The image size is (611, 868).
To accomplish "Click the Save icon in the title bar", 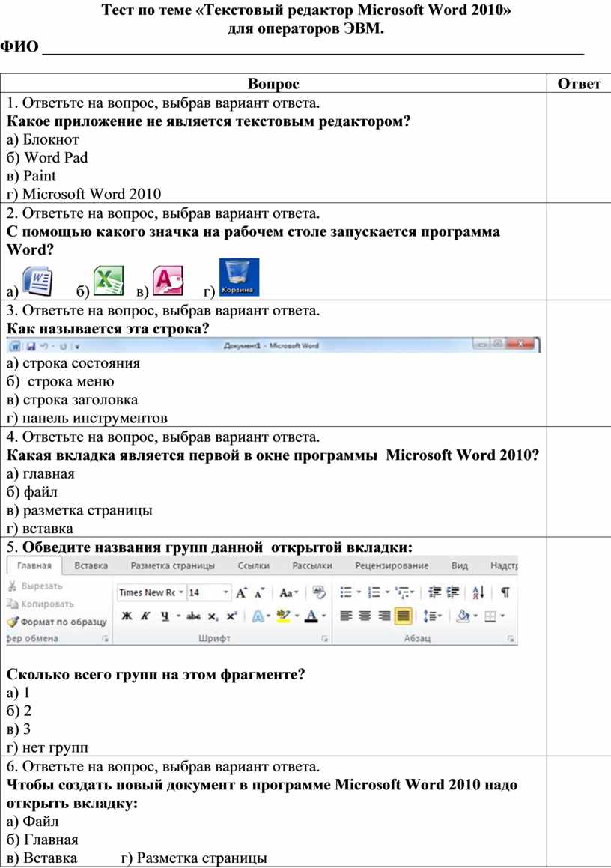I will [31, 347].
